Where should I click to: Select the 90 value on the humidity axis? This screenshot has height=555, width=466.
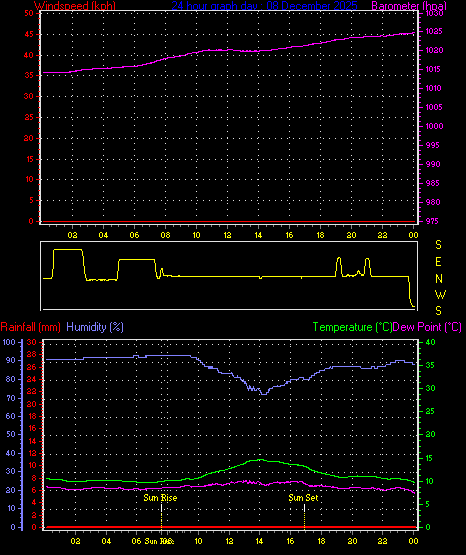coord(11,360)
